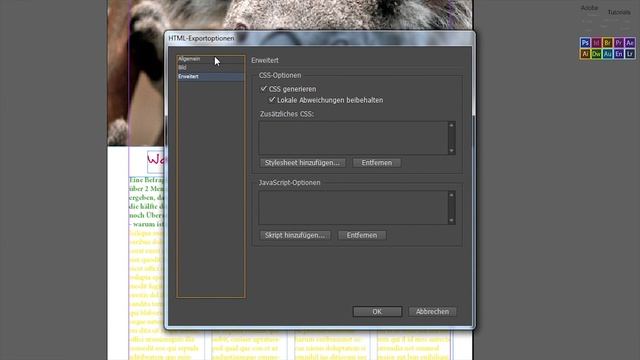
Task: Click the Skript hinzufügen... button
Action: [x=295, y=236]
